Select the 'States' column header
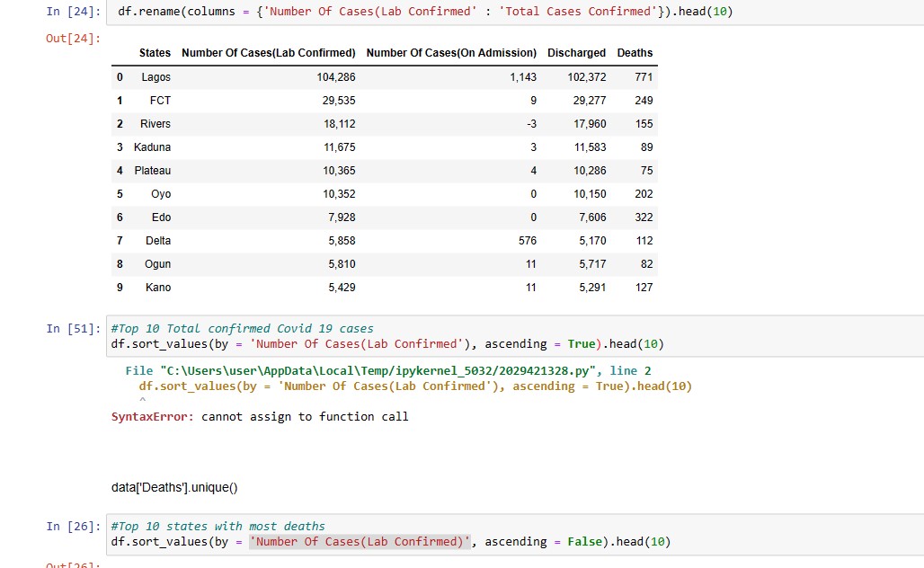The width and height of the screenshot is (924, 568). [155, 53]
